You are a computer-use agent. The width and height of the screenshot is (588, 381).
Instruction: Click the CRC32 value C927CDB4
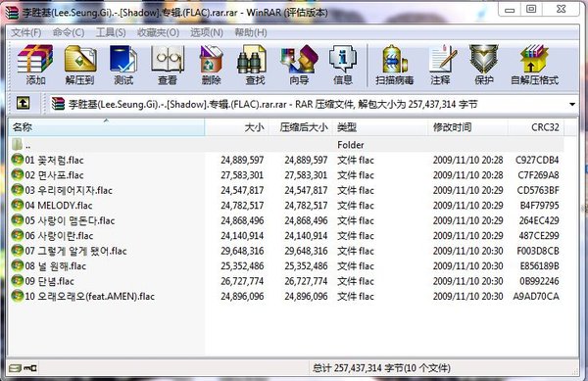click(x=537, y=161)
